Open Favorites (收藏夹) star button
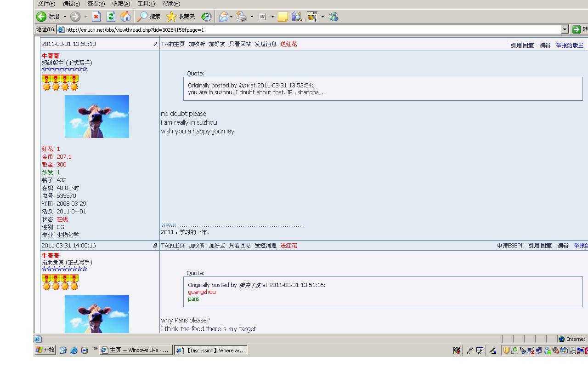Screen dimensions: 588x368 pyautogui.click(x=181, y=17)
